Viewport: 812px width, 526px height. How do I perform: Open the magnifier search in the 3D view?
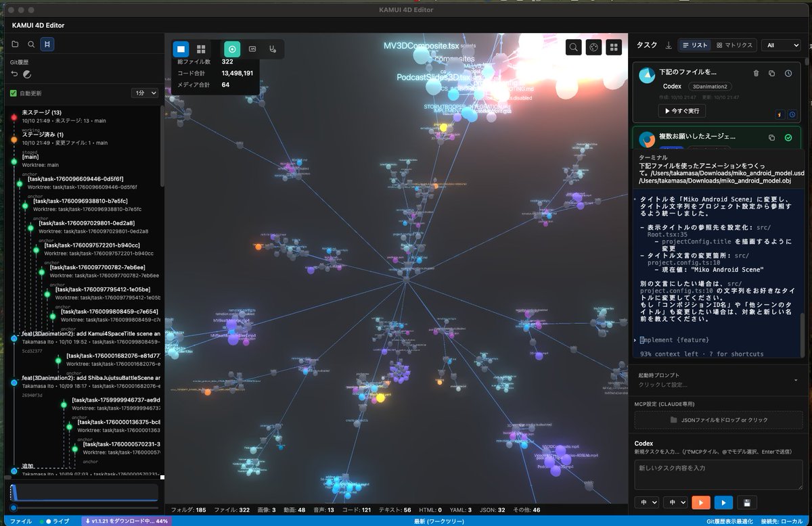pyautogui.click(x=573, y=47)
